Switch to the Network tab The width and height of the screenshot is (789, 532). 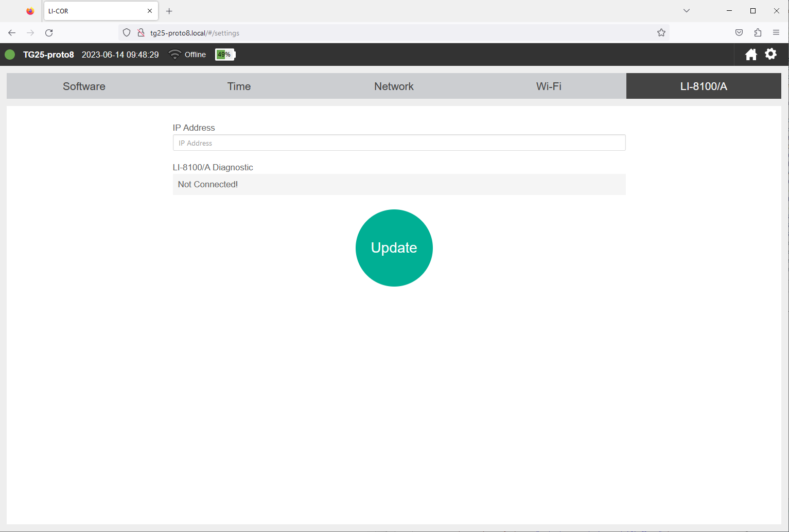tap(394, 86)
